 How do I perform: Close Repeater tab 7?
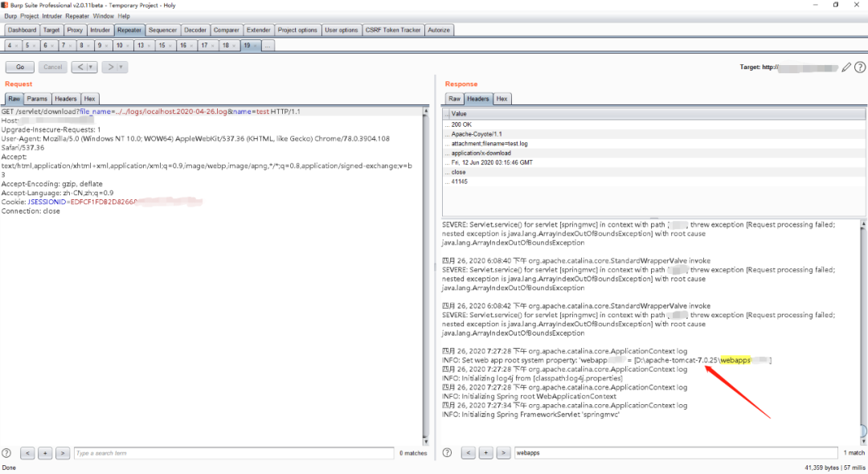point(70,46)
